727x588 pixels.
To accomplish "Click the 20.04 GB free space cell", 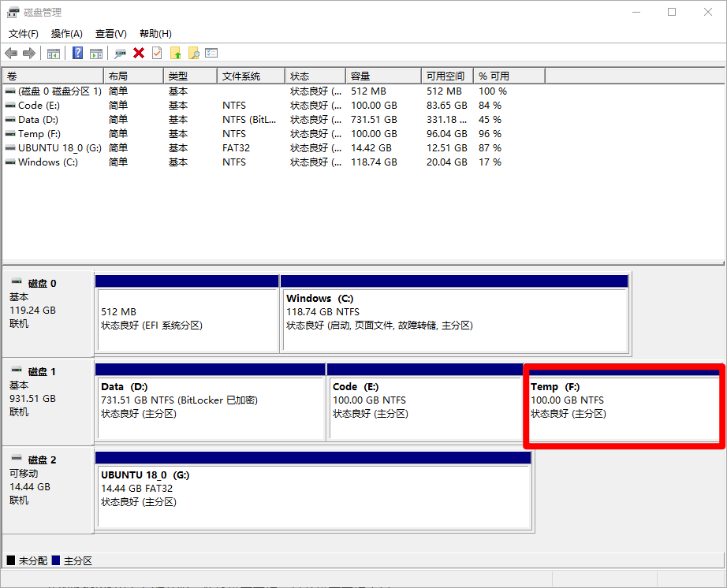I will coord(446,162).
